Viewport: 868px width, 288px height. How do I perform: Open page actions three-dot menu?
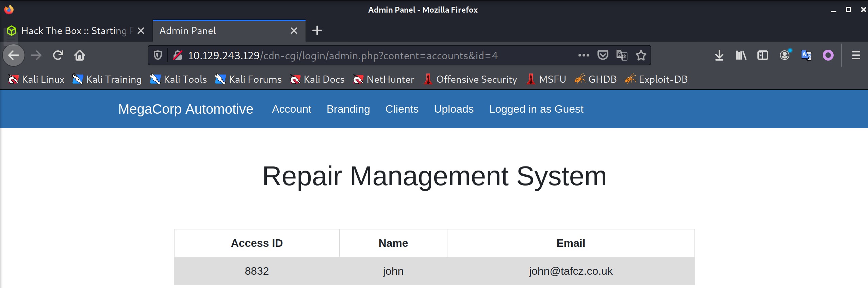(x=584, y=55)
